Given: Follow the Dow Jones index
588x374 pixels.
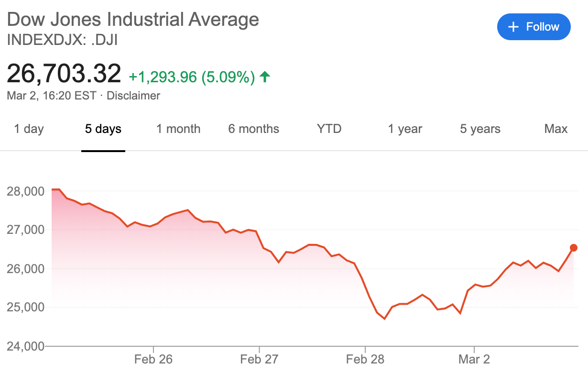Looking at the screenshot, I should coord(534,27).
